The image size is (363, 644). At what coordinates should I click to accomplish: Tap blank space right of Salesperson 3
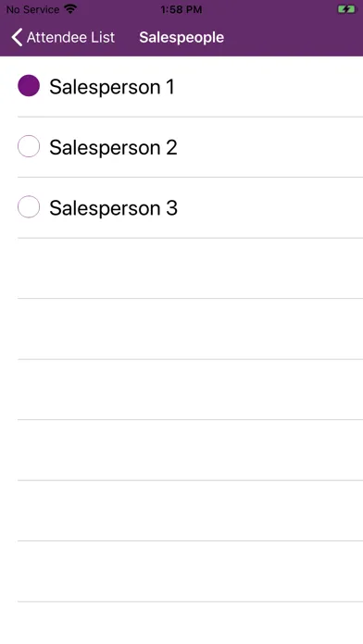(271, 207)
